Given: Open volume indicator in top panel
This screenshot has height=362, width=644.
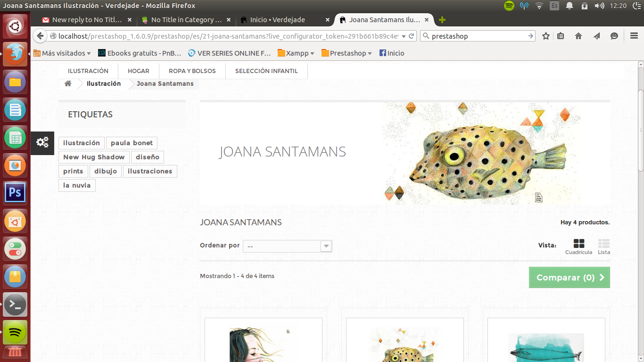Looking at the screenshot, I should click(x=600, y=6).
